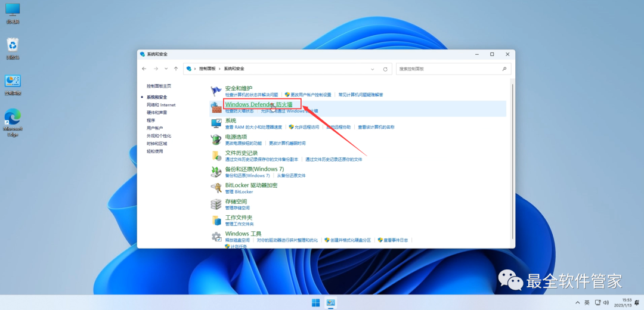
Task: Click the network tray icon
Action: click(x=598, y=303)
